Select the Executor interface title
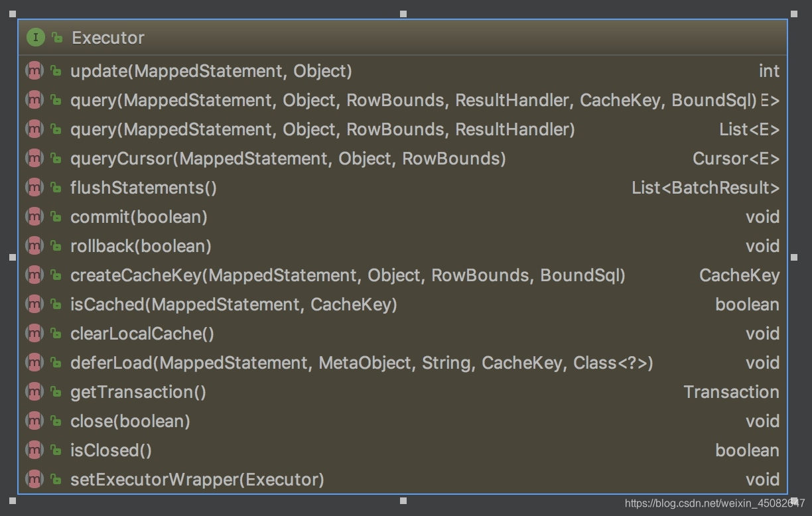This screenshot has width=812, height=516. pos(108,38)
